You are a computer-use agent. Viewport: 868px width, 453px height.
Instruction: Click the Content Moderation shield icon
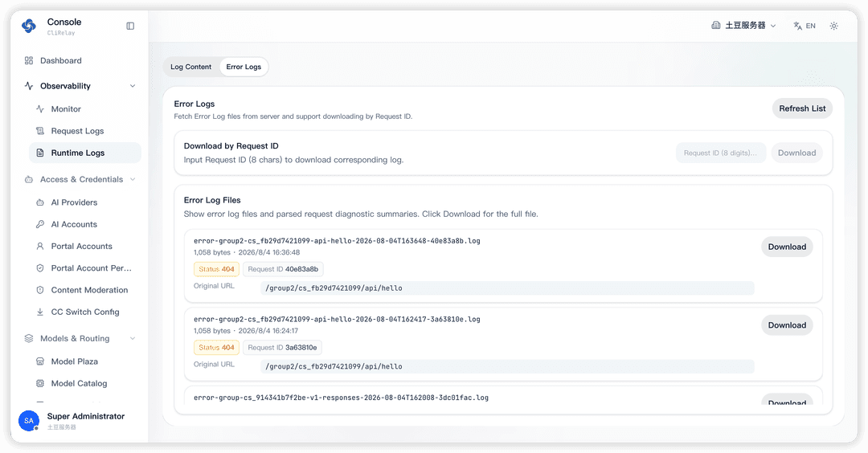pos(40,290)
